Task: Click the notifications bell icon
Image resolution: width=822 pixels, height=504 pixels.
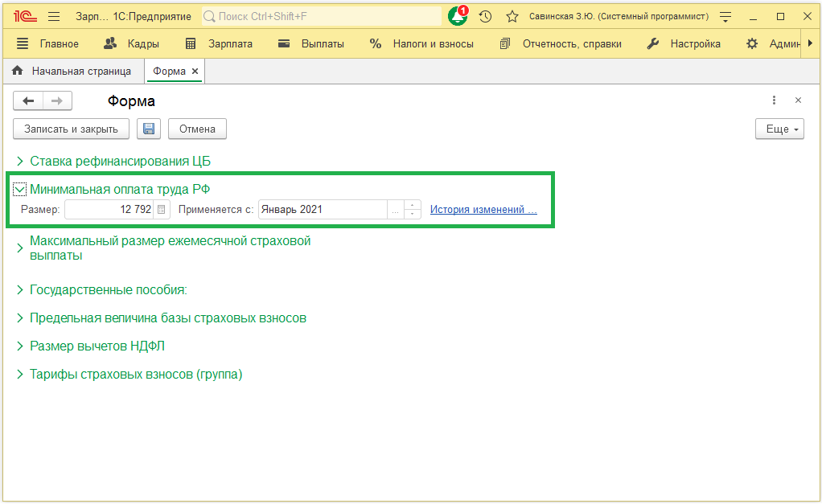Action: click(457, 16)
